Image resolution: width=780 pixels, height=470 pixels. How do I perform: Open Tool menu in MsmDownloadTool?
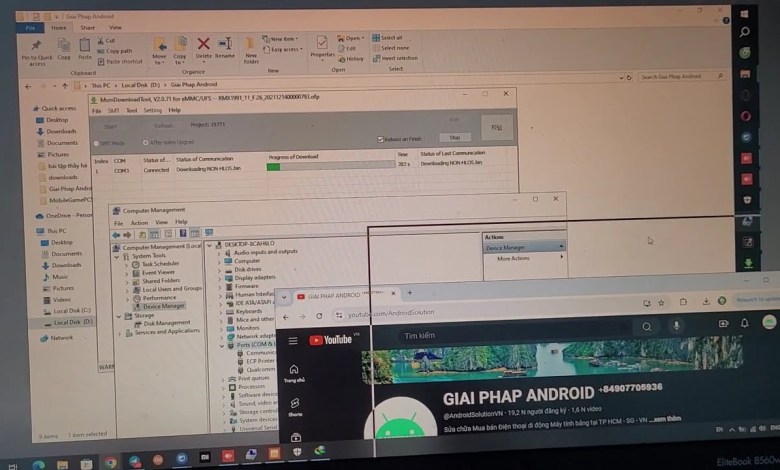click(x=131, y=110)
